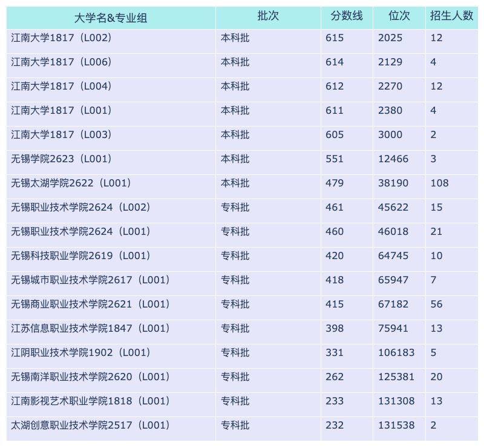Click the score value 331
Screen dimensions: 484x448
(x=335, y=353)
